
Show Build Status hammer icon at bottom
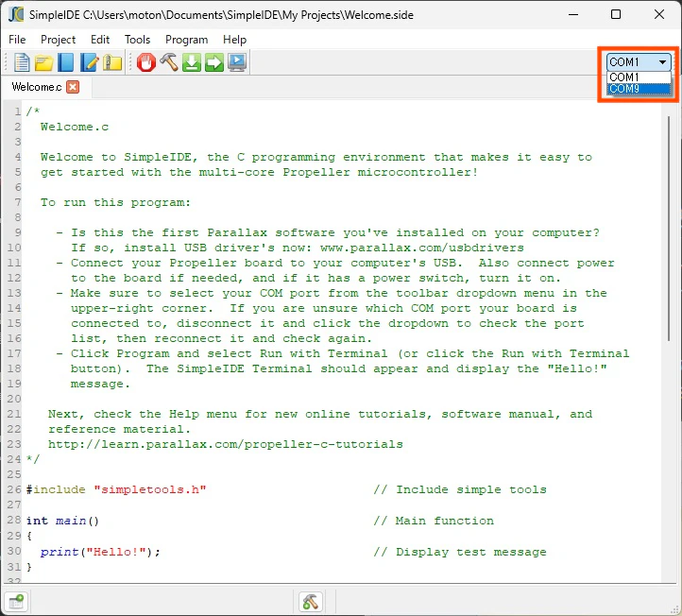(311, 602)
